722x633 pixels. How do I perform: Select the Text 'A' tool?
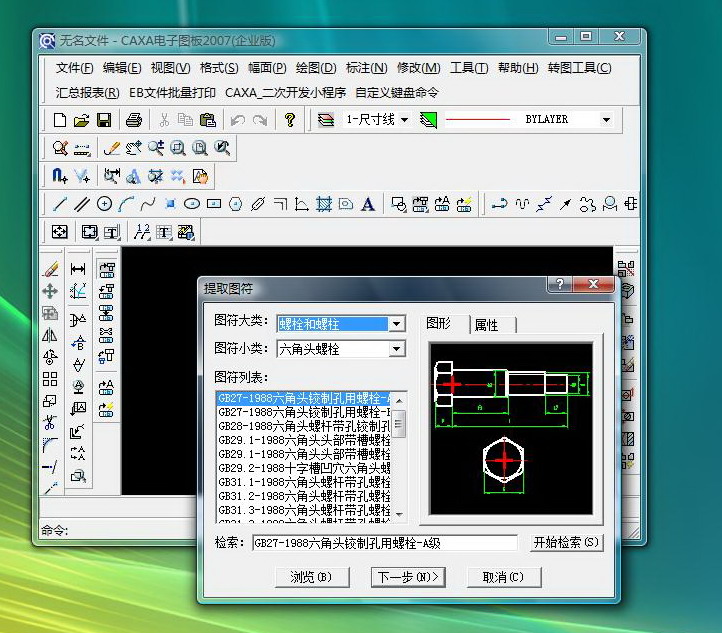367,203
